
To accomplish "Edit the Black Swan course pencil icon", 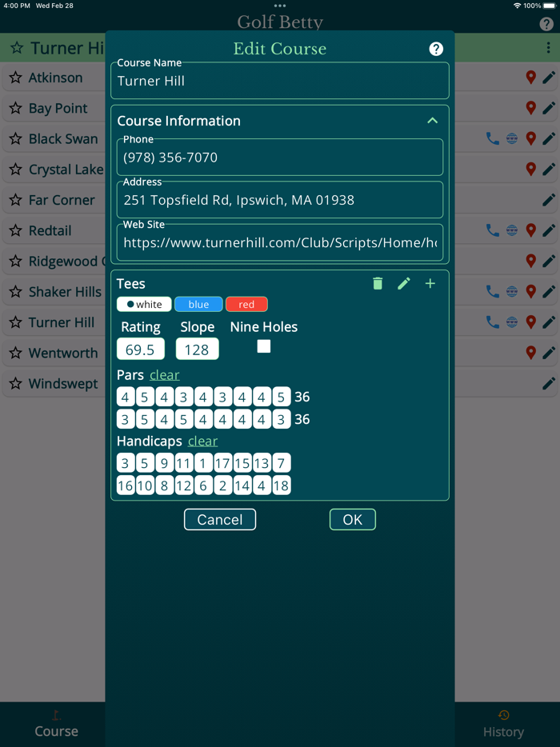I will 549,138.
